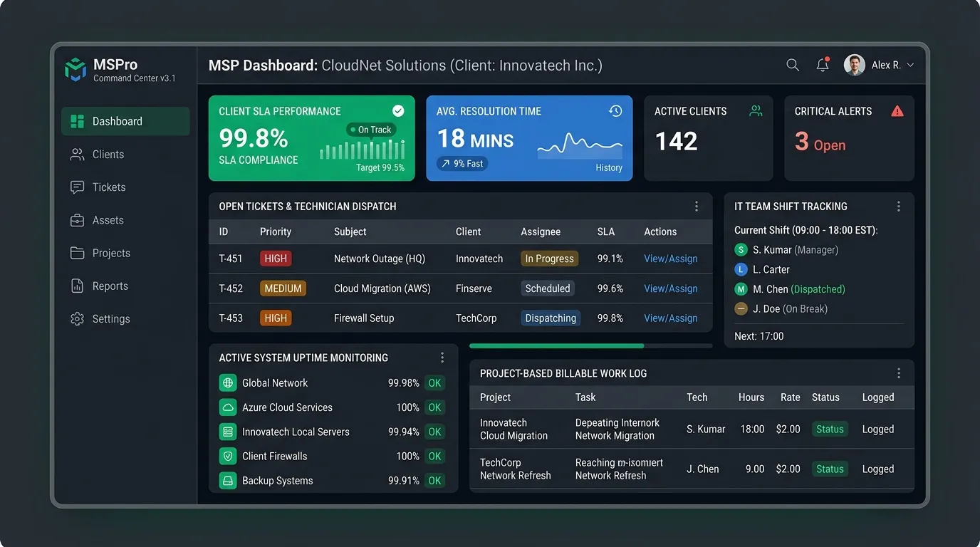Click View/Assign for ticket T-452

point(671,288)
